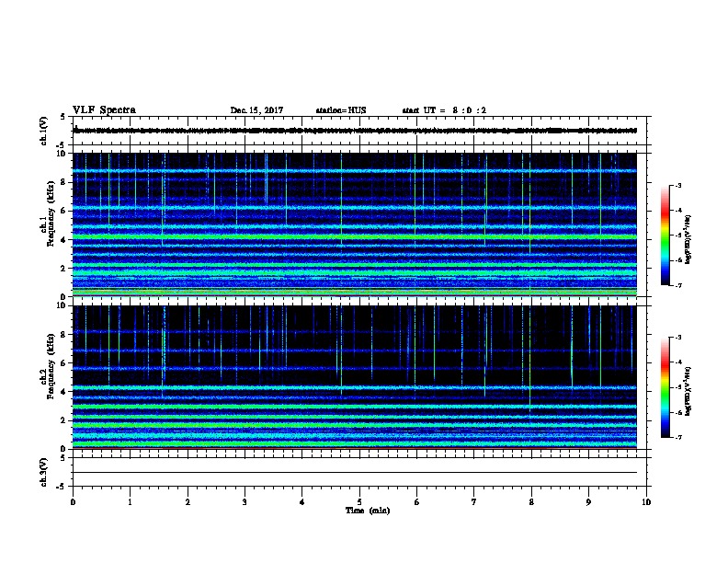Click the "ch.2 Frequency (kHz)" axis label
The image size is (728, 563).
pyautogui.click(x=47, y=367)
